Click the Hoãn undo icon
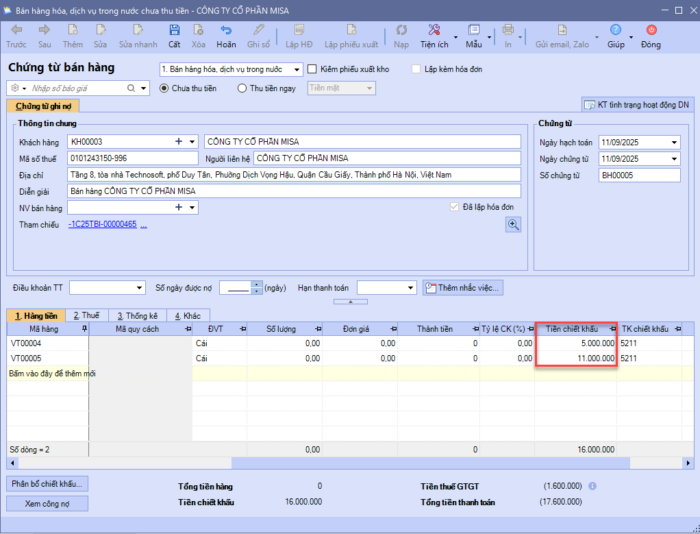The image size is (700, 534). coord(226,30)
